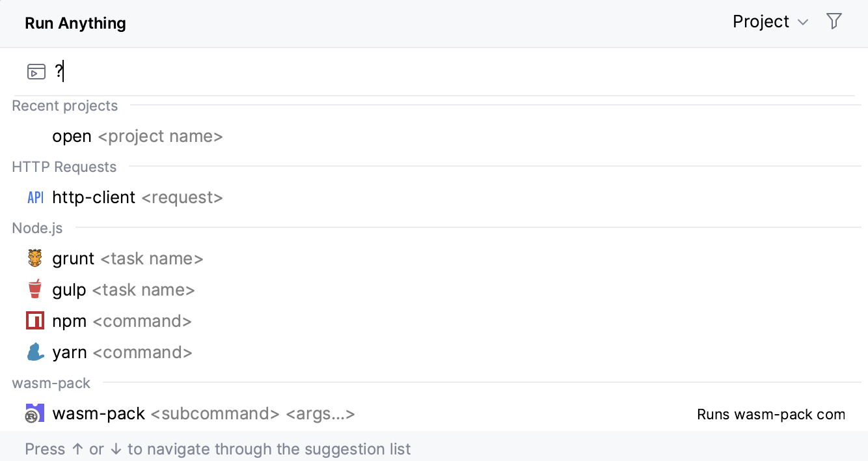Viewport: 868px width, 461px height.
Task: Select the wasm-pack subcommand entry
Action: 203,413
